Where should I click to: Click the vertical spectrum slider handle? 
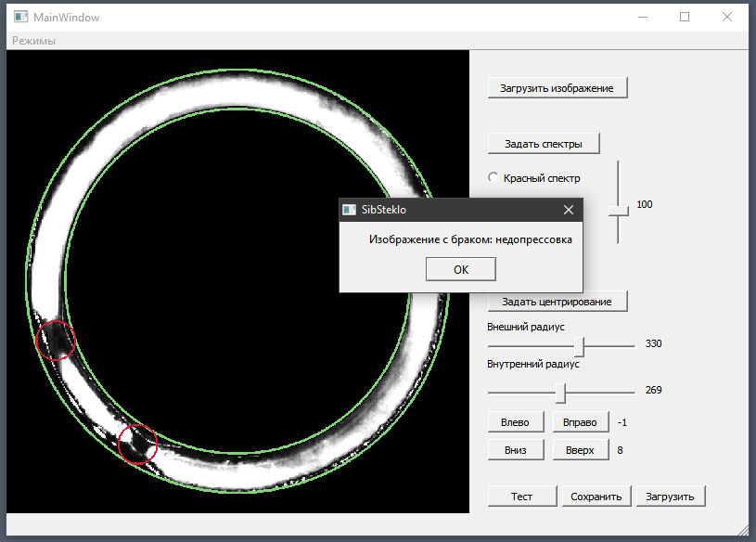click(x=618, y=211)
